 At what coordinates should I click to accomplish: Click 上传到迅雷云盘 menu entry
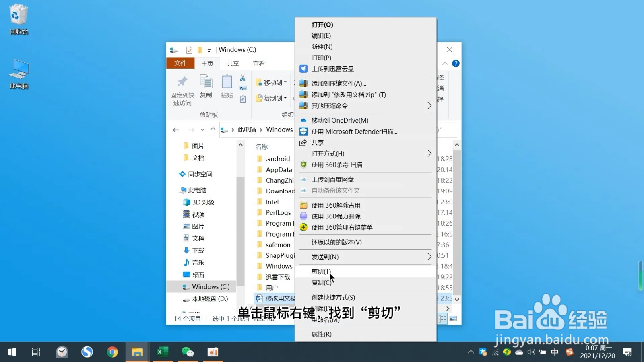[x=365, y=69]
